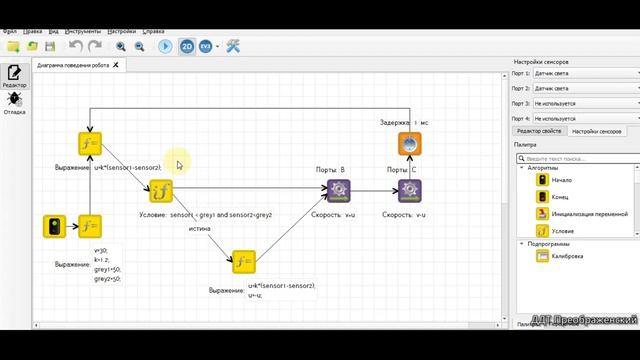Zoom in on the diagram

tap(120, 47)
